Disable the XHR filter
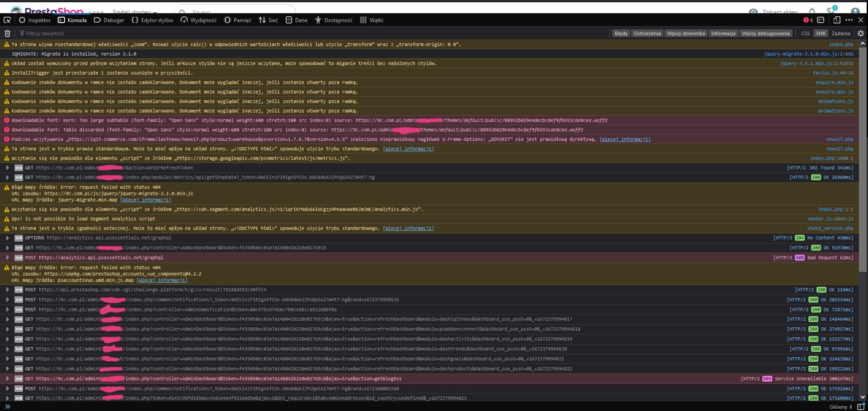Image resolution: width=868 pixels, height=411 pixels. [x=821, y=33]
